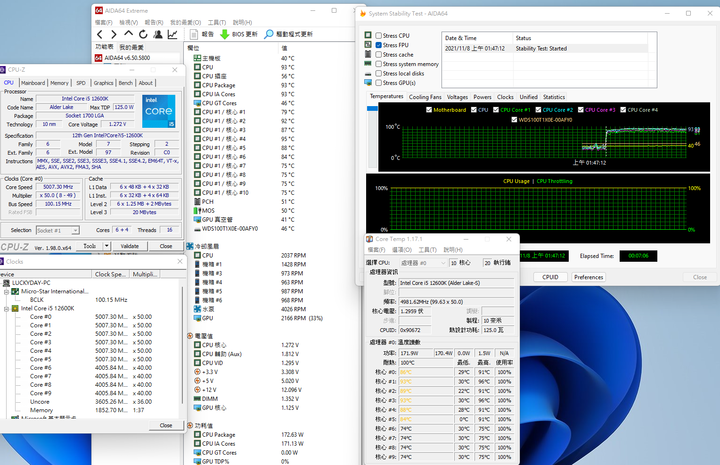Toggle WDS100T1X0E-00AFY0 graph checkbox
720x465 pixels.
[514, 120]
